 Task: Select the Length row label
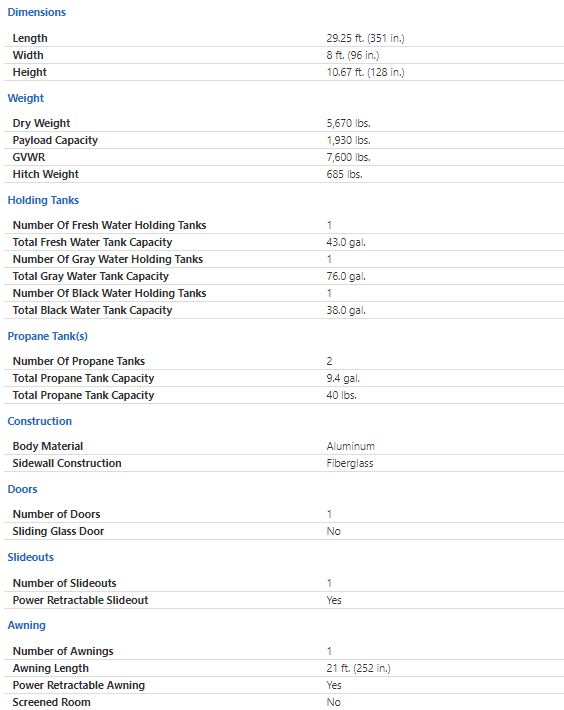[30, 38]
